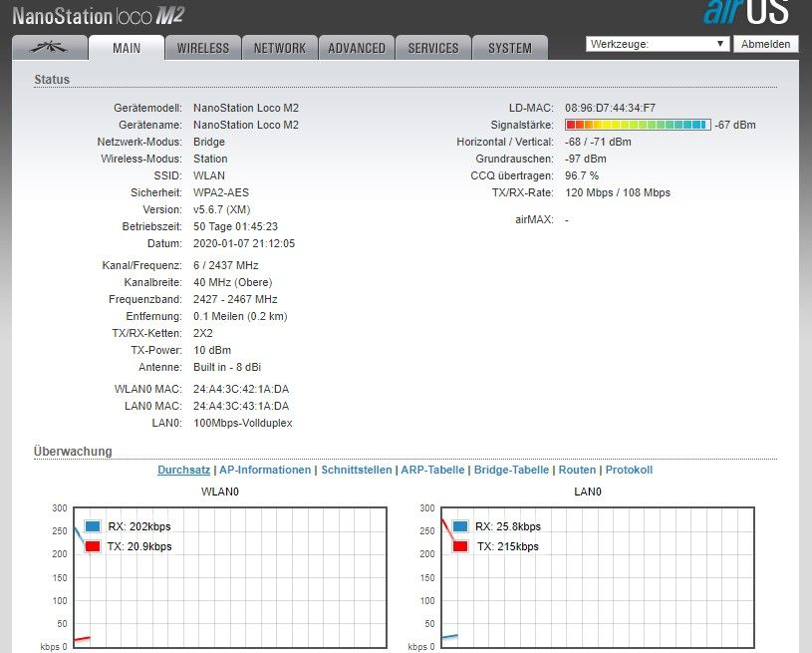View the Protokoll log link
The width and height of the screenshot is (812, 653).
(629, 470)
